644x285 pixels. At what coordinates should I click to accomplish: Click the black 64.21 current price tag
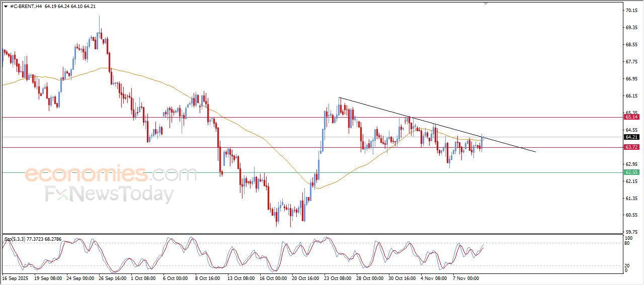tap(631, 137)
